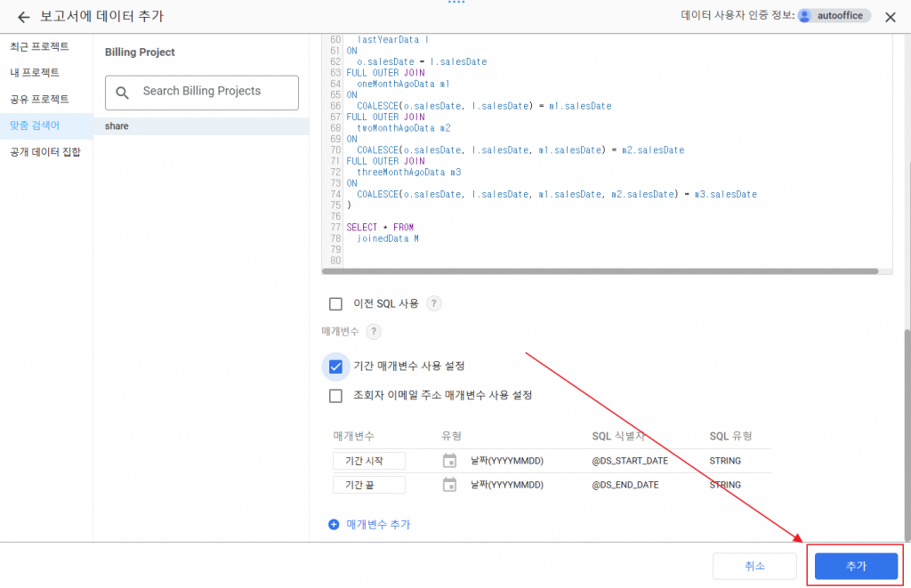Click the Billing Project heading
The width and height of the screenshot is (911, 588).
coord(140,52)
